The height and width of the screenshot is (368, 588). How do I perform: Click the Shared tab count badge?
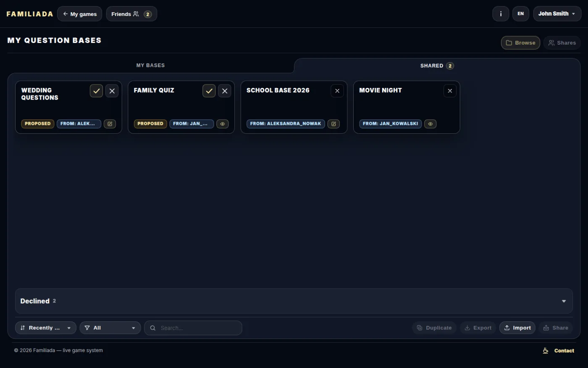pyautogui.click(x=450, y=66)
